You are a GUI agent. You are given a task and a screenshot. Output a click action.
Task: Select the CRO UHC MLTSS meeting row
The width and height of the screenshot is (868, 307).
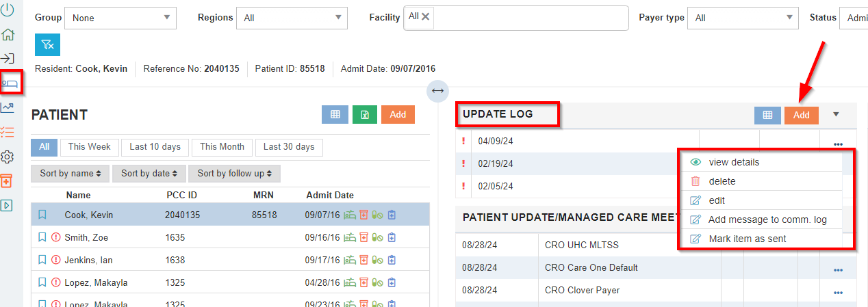click(656, 244)
